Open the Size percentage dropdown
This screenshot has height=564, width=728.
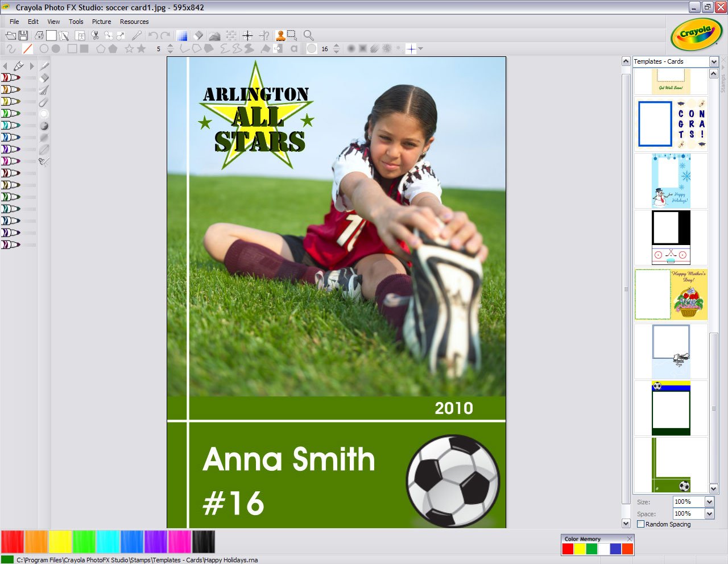click(709, 502)
